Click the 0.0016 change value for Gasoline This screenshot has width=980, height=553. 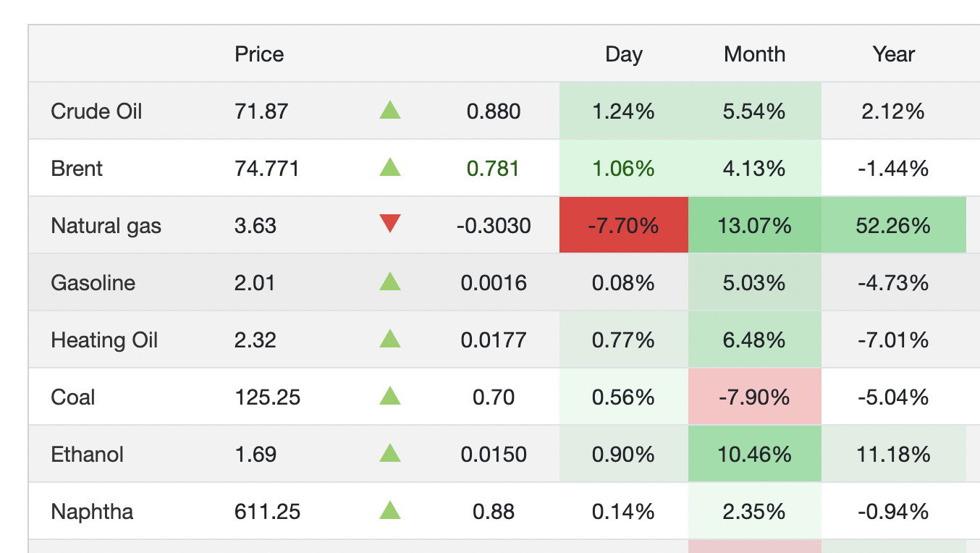pos(494,283)
